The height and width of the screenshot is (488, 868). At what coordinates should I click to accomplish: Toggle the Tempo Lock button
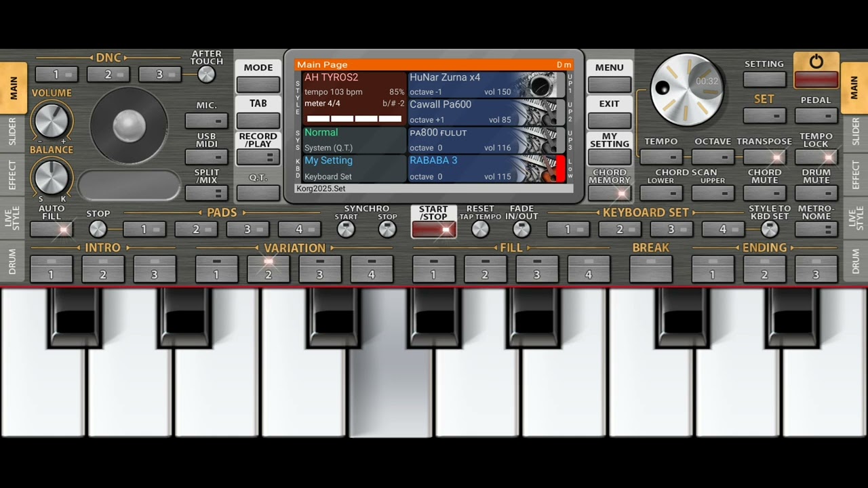(x=816, y=157)
